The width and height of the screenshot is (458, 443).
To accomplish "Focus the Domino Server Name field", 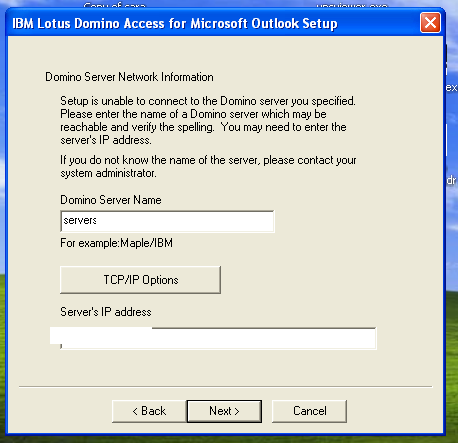I will (167, 221).
